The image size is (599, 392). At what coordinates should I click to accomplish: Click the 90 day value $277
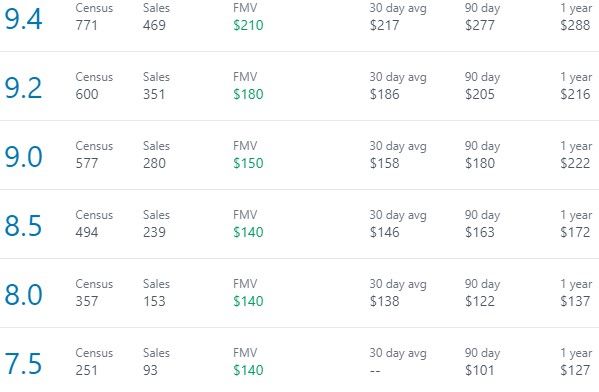pyautogui.click(x=480, y=25)
